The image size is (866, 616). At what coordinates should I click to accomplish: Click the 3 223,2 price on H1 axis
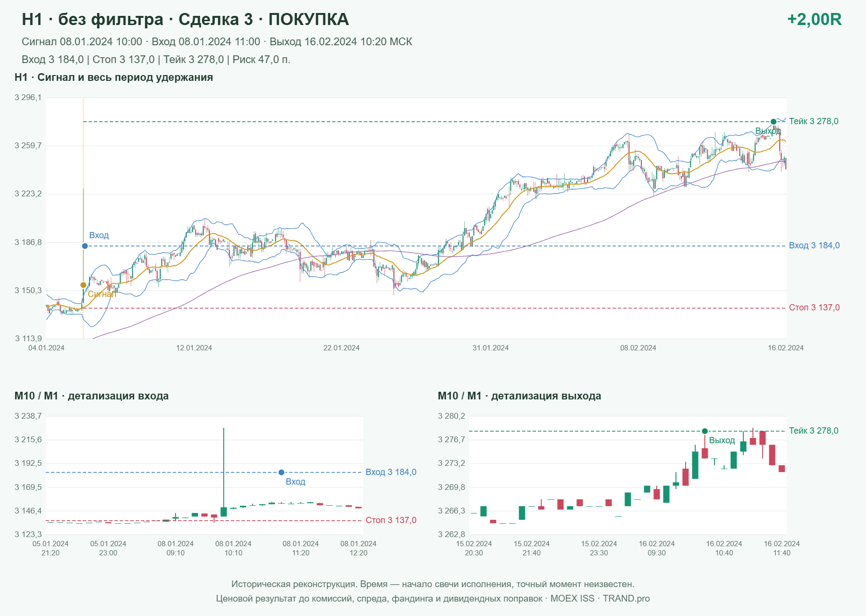click(28, 194)
